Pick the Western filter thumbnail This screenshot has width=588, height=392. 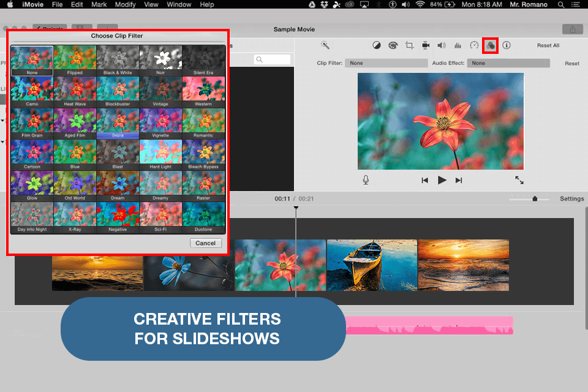click(x=203, y=92)
